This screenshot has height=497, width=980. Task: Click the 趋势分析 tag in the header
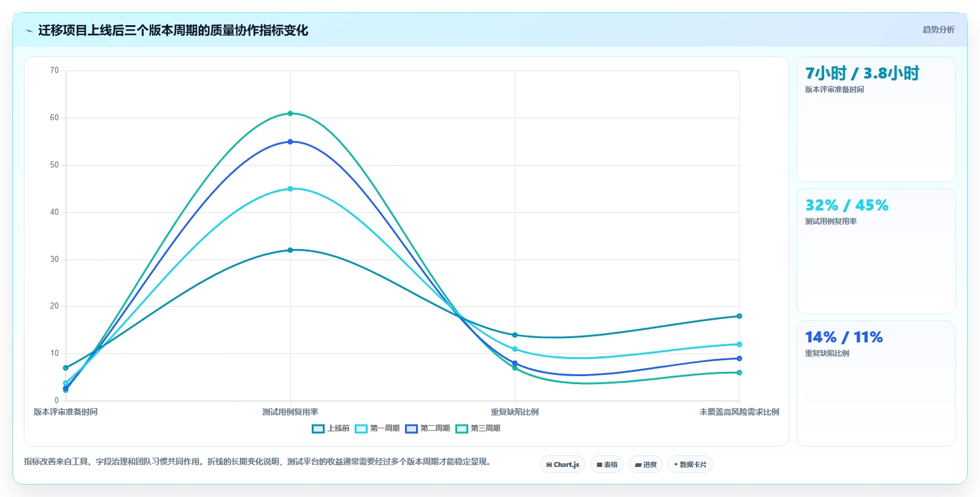[x=938, y=29]
